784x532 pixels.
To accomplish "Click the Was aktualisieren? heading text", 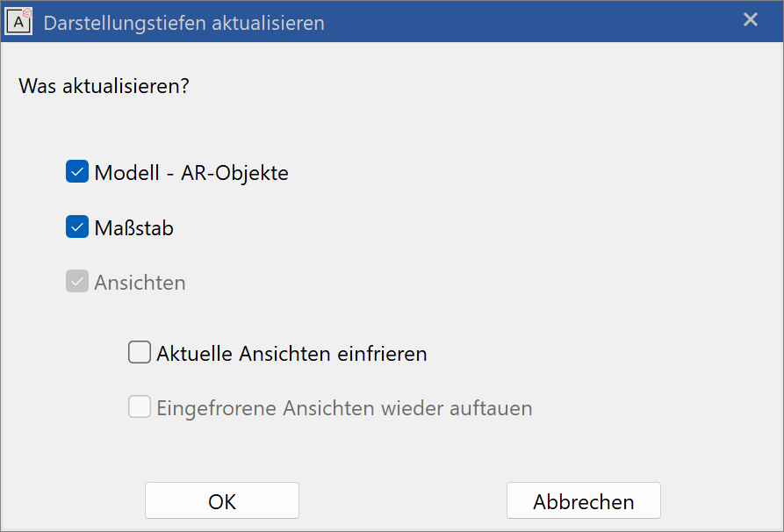I will click(x=104, y=86).
